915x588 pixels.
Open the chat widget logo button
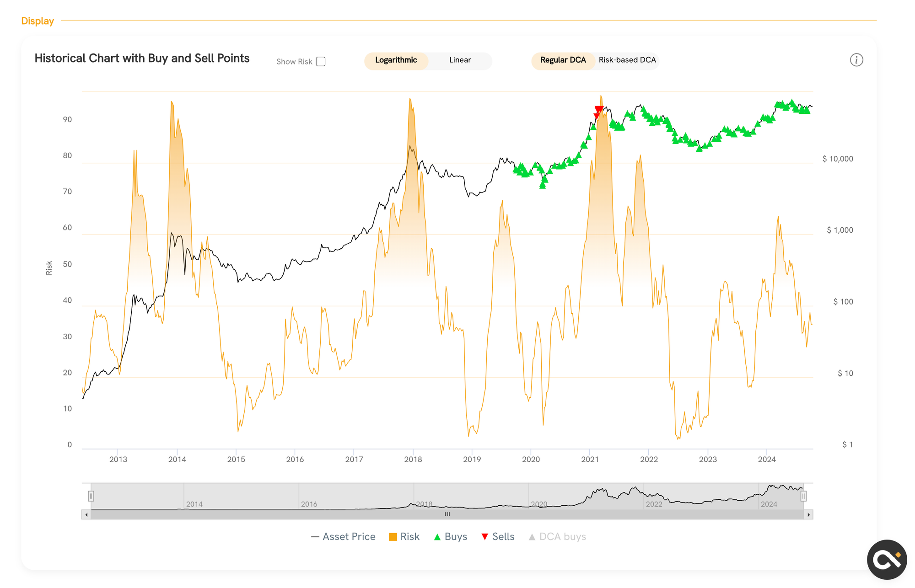[x=886, y=559]
